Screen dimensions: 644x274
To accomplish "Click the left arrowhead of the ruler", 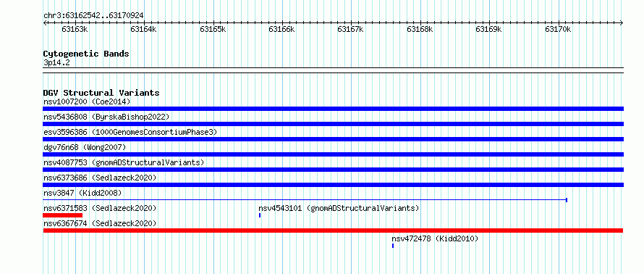I will click(45, 23).
